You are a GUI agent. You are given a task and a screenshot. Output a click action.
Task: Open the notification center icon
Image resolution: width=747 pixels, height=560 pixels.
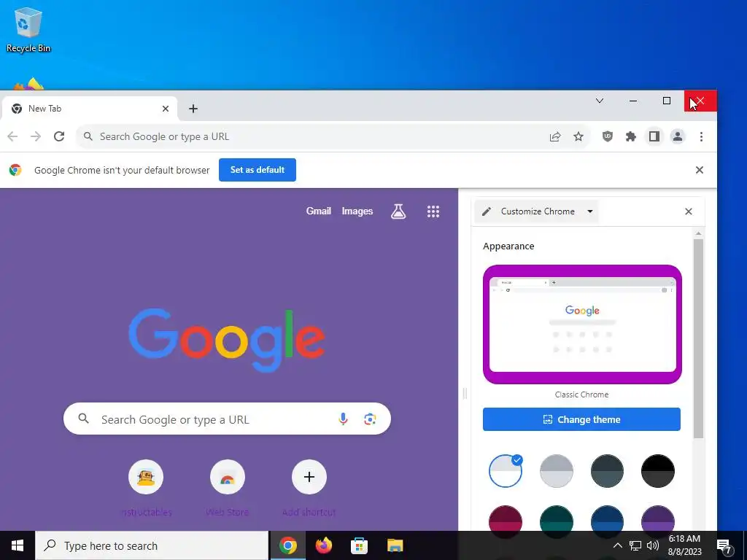[724, 546]
